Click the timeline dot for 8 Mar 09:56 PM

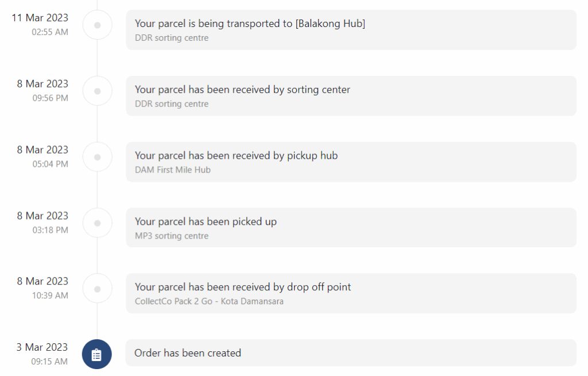point(98,91)
